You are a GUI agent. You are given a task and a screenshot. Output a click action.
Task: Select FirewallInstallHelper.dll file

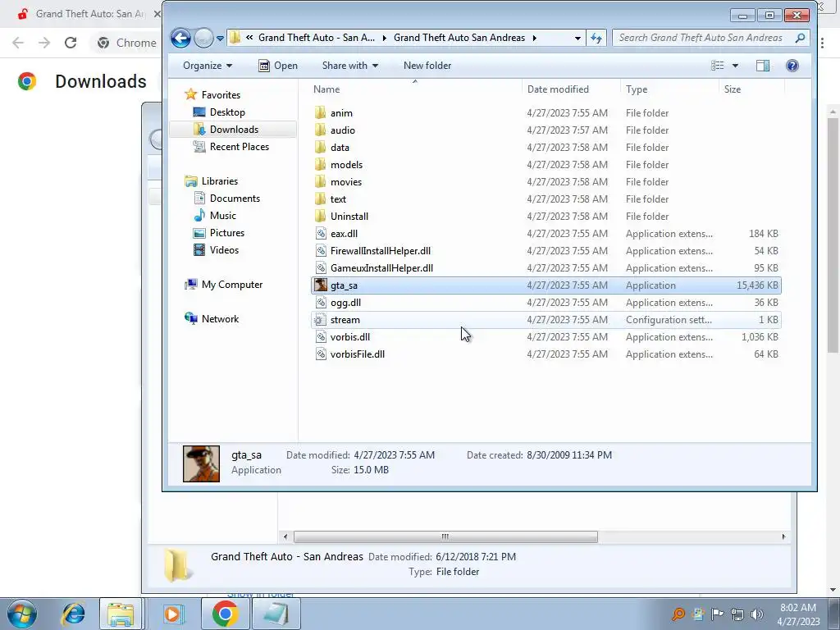click(x=381, y=251)
